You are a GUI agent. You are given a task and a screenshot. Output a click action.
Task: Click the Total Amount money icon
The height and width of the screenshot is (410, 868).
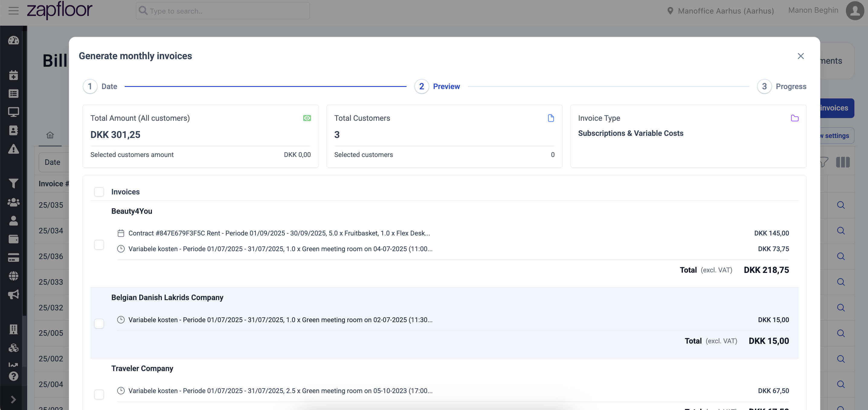[x=307, y=118]
